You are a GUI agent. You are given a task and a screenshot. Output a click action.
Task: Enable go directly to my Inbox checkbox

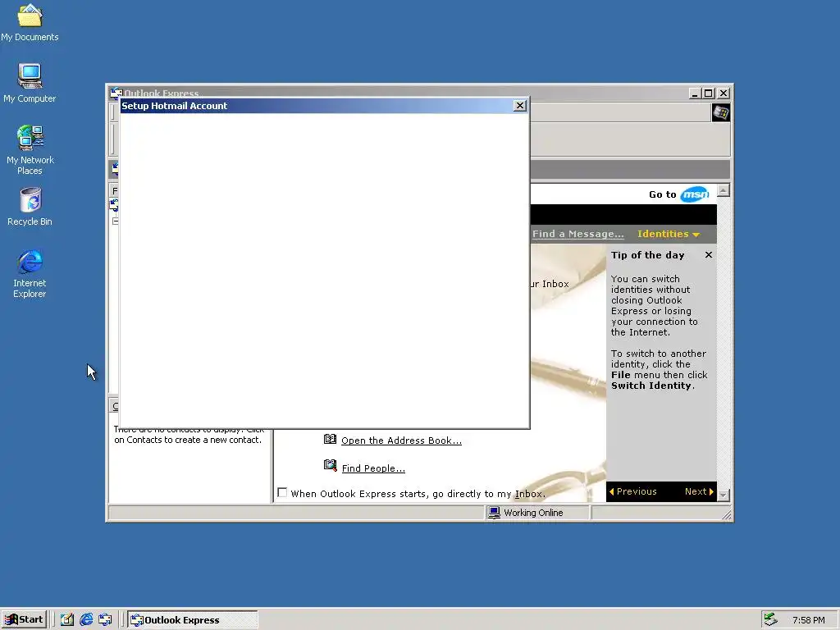282,493
